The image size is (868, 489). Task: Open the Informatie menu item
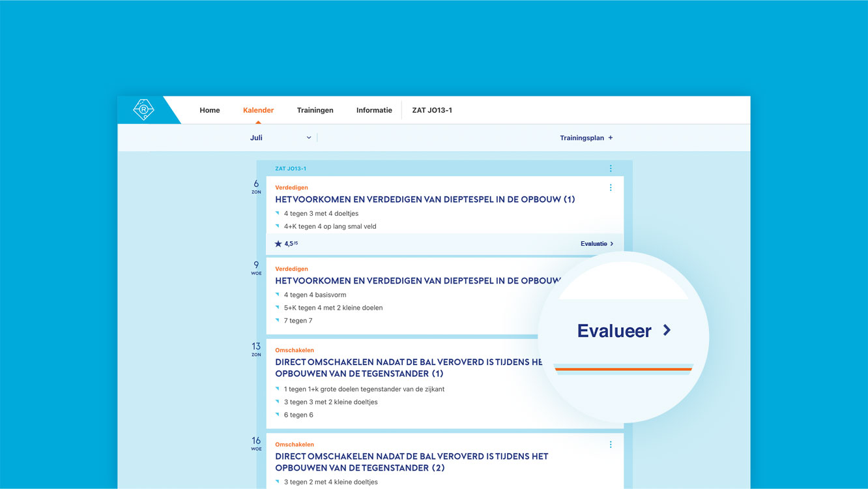tap(374, 110)
